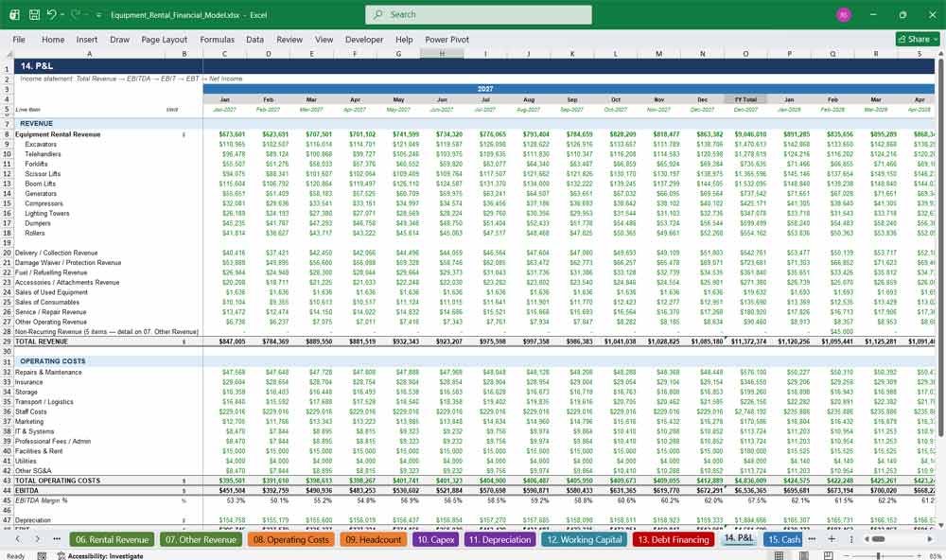Image resolution: width=946 pixels, height=560 pixels.
Task: Click the horizontal scrollbar thumb
Action: [x=879, y=539]
